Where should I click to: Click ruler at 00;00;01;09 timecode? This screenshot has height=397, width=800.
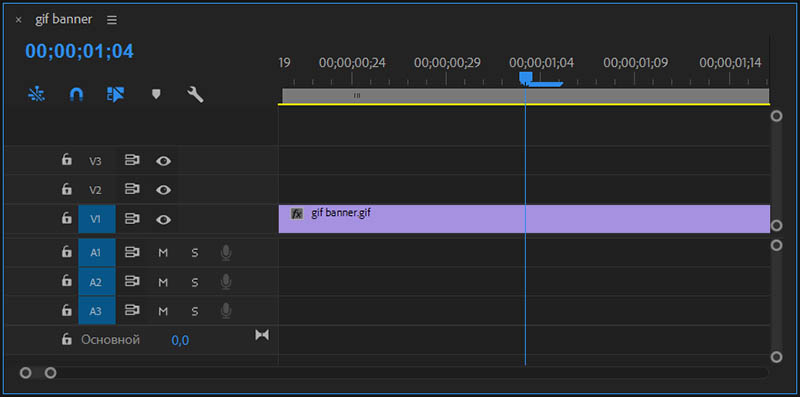(636, 63)
